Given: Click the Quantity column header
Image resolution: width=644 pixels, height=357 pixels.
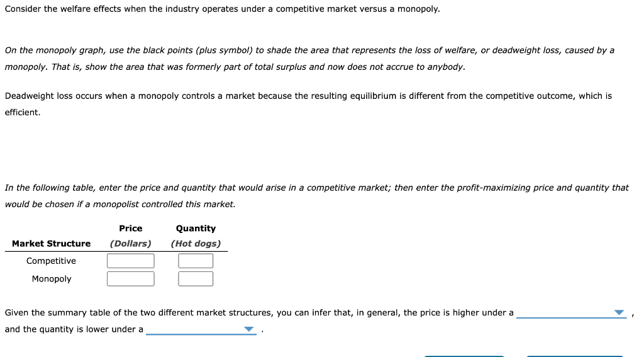Looking at the screenshot, I should (x=196, y=229).
